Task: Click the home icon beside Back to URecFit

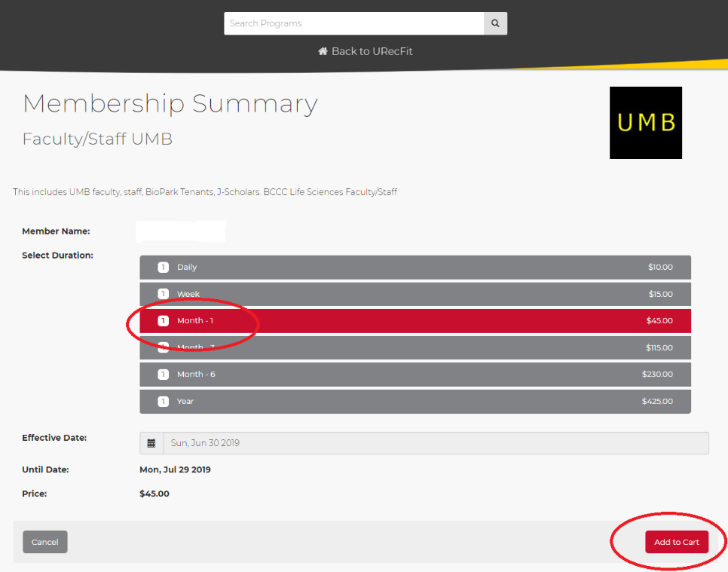Action: pyautogui.click(x=323, y=51)
